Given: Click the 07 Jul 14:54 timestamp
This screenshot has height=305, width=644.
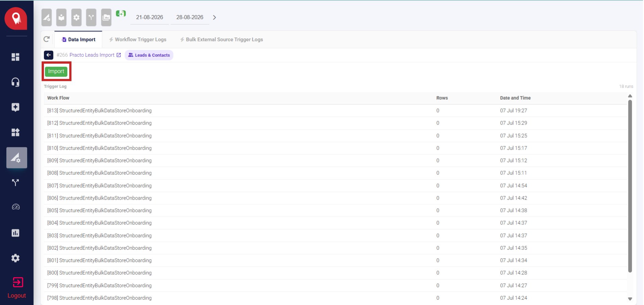Looking at the screenshot, I should (x=513, y=186).
